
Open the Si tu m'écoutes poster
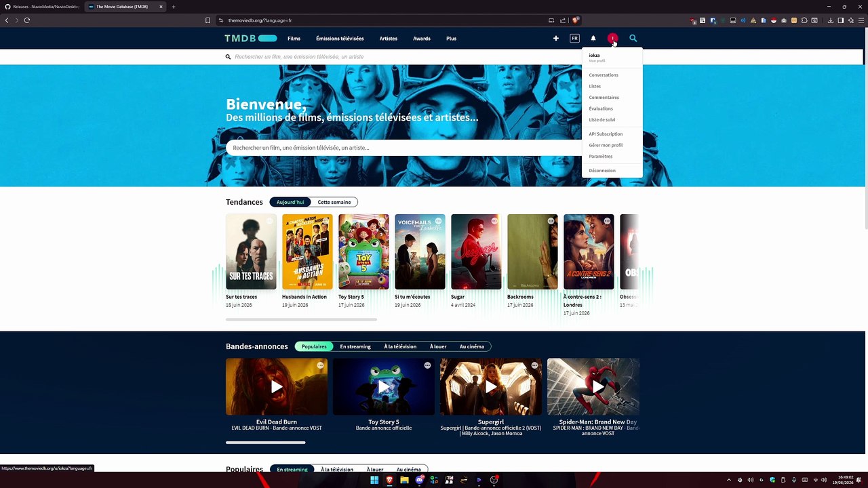pos(420,251)
